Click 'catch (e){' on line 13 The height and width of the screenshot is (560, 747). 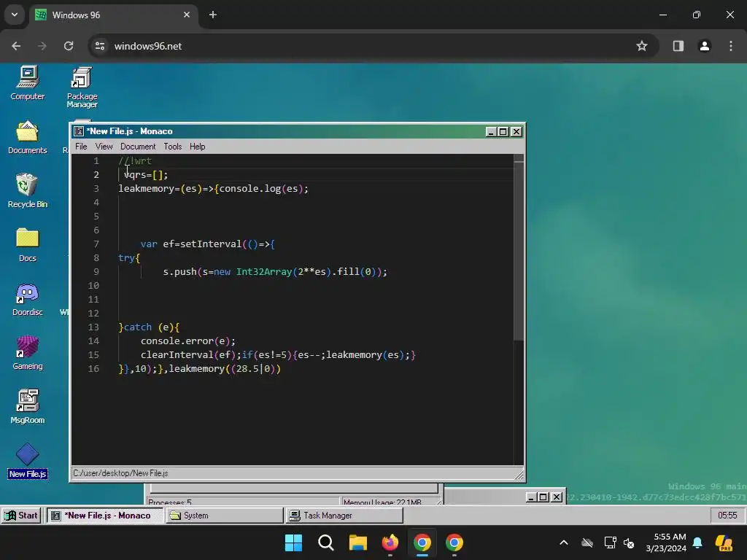[x=152, y=327]
